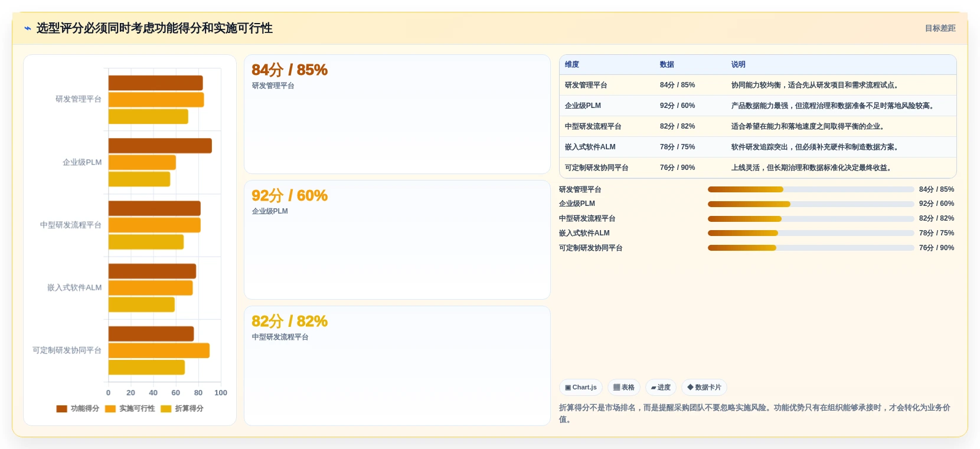Open the 92分 / 60% 企业级PLM card
Viewport: 980px width, 449px height.
tap(397, 240)
